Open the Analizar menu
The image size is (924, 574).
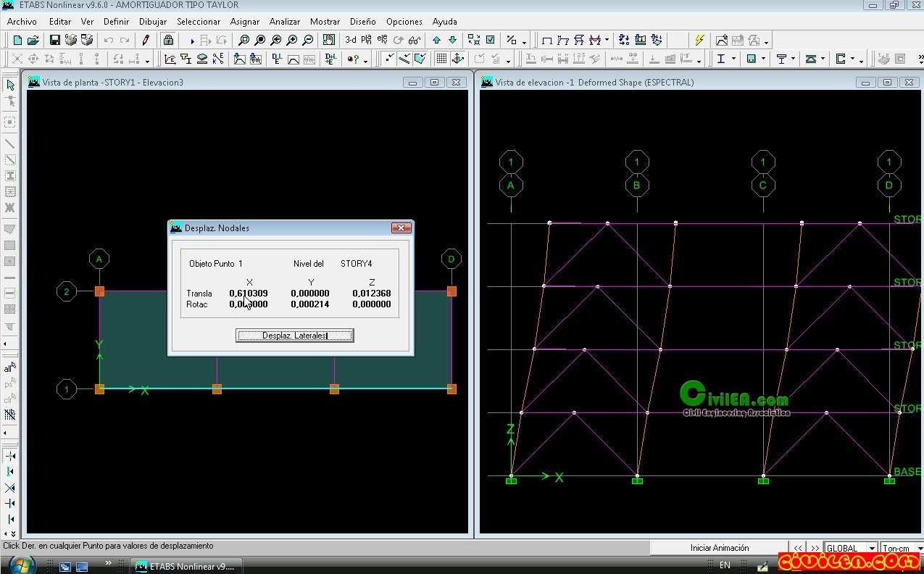coord(285,22)
